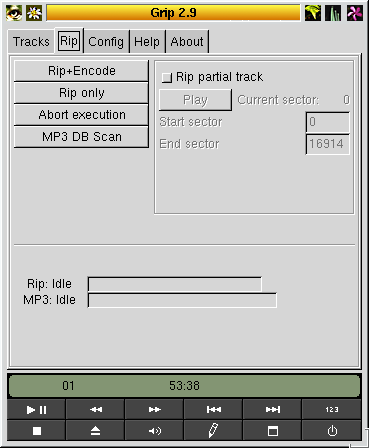Skip to the next track

point(272,409)
